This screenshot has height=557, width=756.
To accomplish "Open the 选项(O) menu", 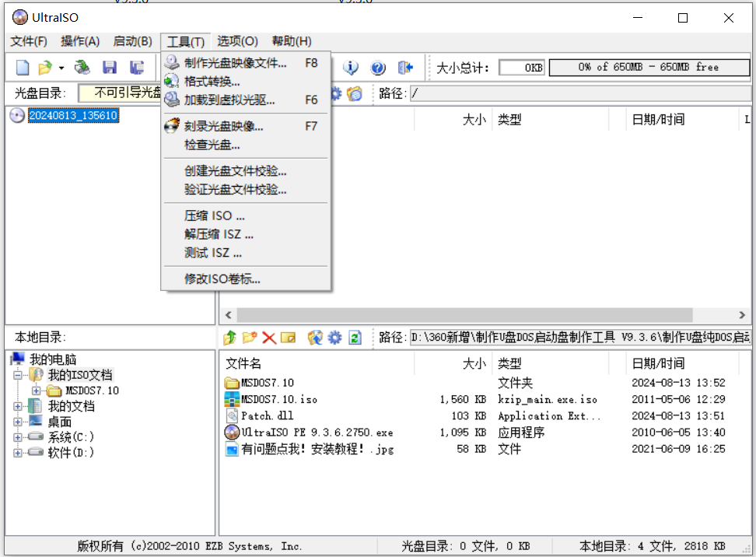I will (x=237, y=41).
